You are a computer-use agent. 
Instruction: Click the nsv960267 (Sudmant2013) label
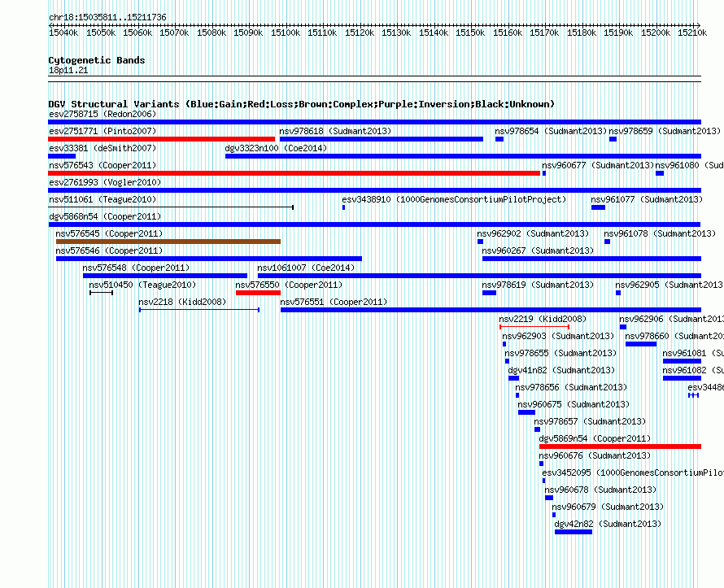538,250
